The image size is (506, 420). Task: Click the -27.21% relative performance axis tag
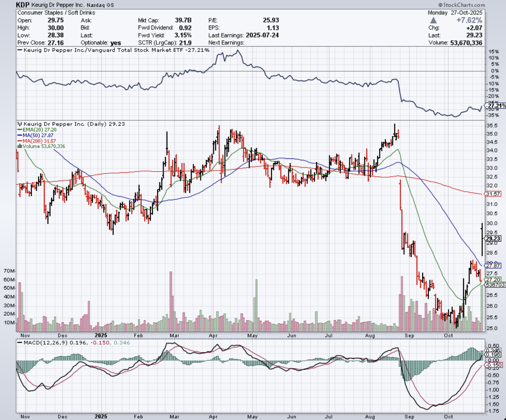(x=496, y=106)
